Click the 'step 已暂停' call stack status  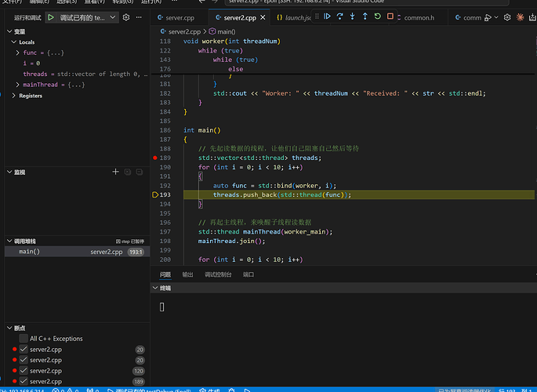tap(130, 241)
